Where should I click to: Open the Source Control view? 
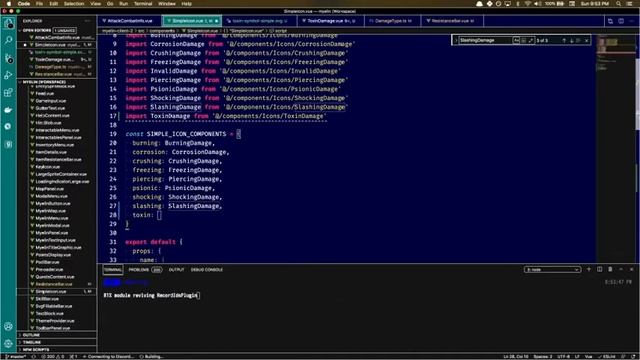(x=8, y=58)
